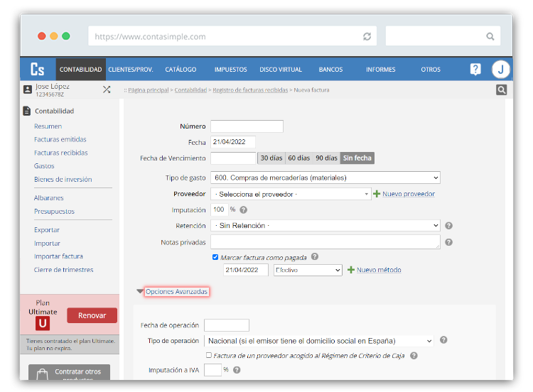Expand the Selecciona el proveedor dropdown
533x392 pixels.
pos(291,194)
